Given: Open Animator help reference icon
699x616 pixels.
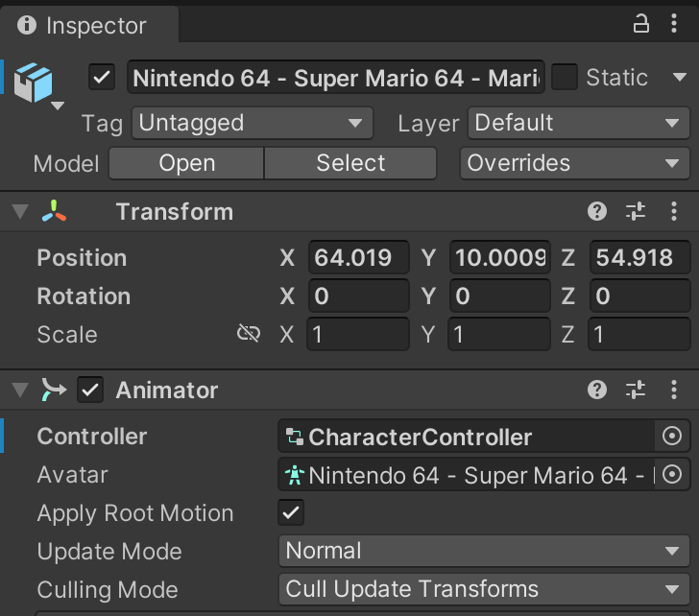Looking at the screenshot, I should click(x=597, y=390).
